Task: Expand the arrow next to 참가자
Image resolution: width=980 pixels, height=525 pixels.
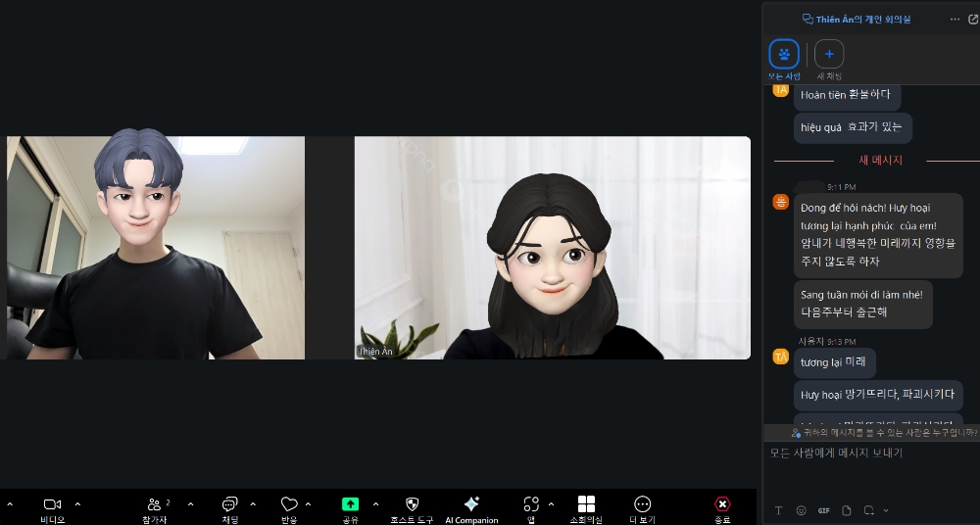Action: tap(191, 503)
